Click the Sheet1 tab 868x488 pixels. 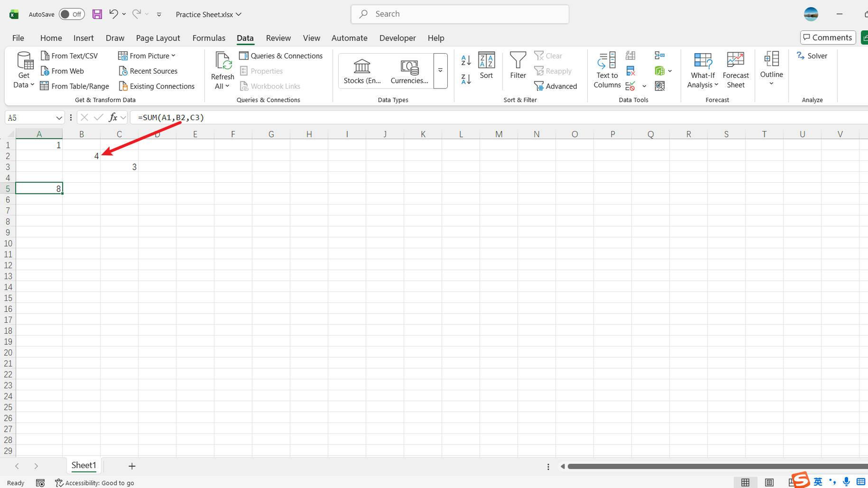(84, 465)
